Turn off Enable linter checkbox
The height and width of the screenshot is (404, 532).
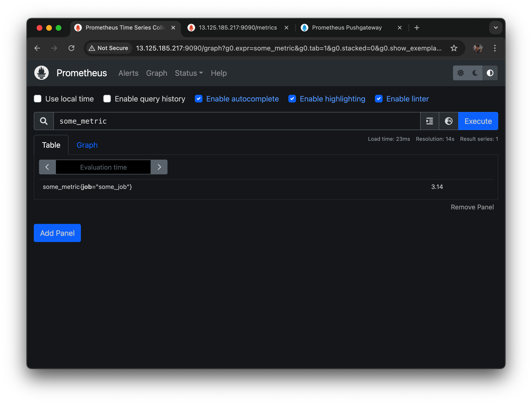[x=379, y=99]
